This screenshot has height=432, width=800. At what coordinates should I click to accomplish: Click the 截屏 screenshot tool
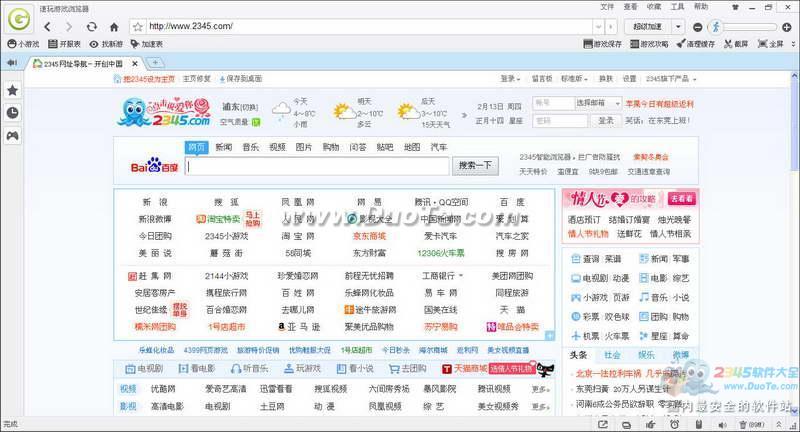click(x=734, y=44)
